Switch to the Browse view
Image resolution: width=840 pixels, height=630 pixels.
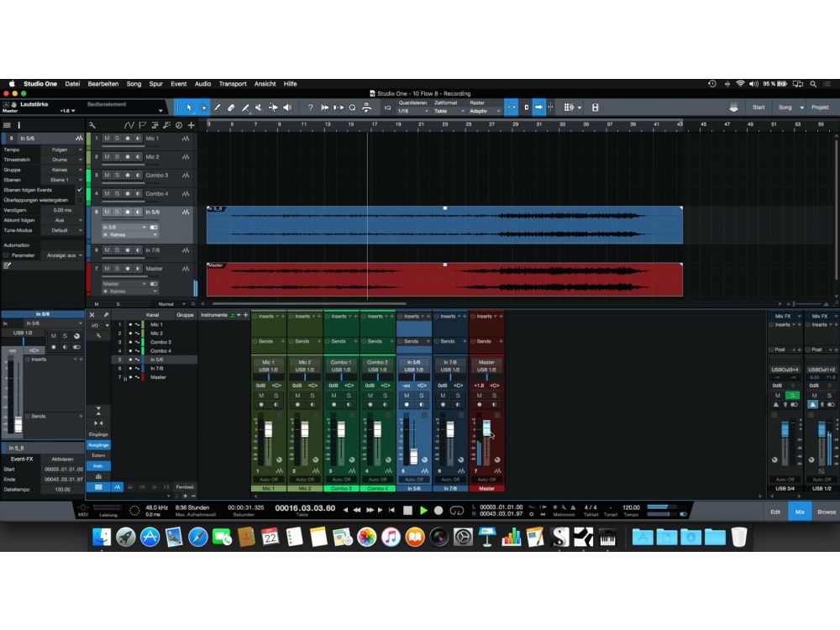click(x=827, y=512)
